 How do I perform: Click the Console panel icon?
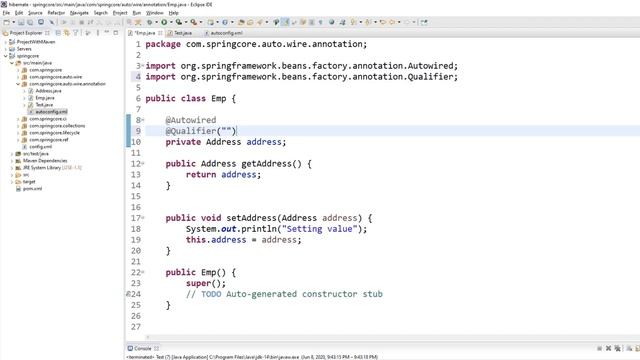[130, 348]
